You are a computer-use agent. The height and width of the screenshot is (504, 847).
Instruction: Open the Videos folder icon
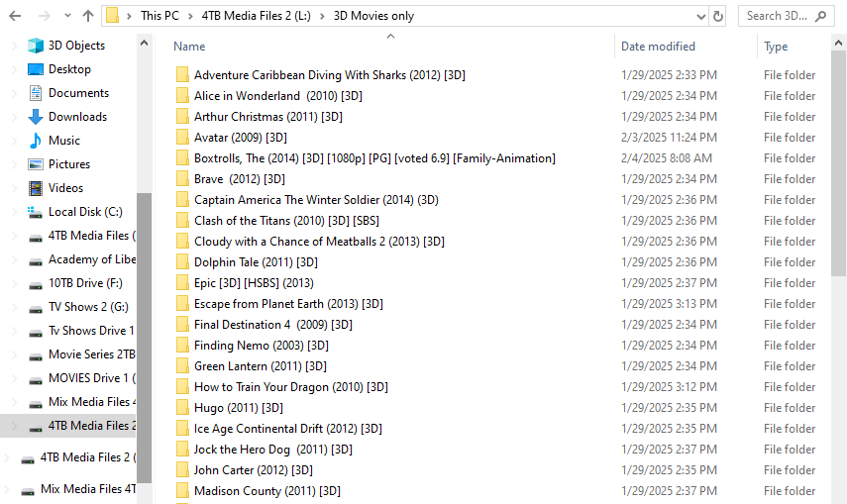click(36, 188)
